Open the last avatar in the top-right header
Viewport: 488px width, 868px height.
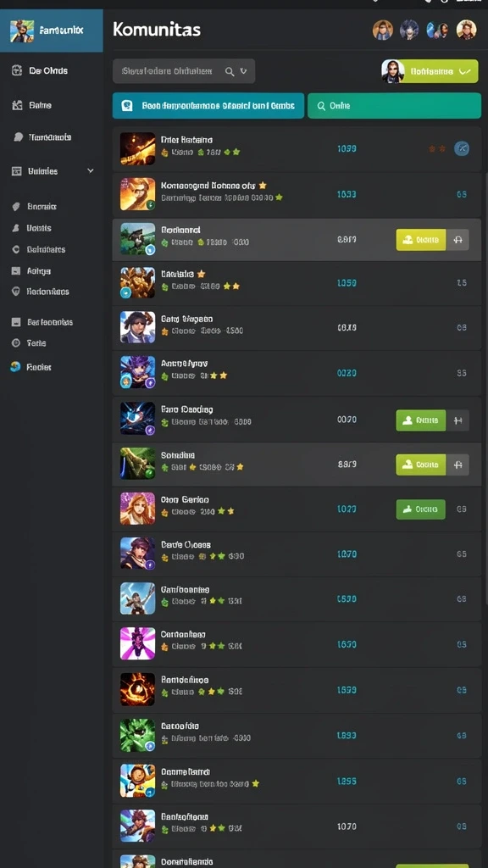tap(466, 30)
